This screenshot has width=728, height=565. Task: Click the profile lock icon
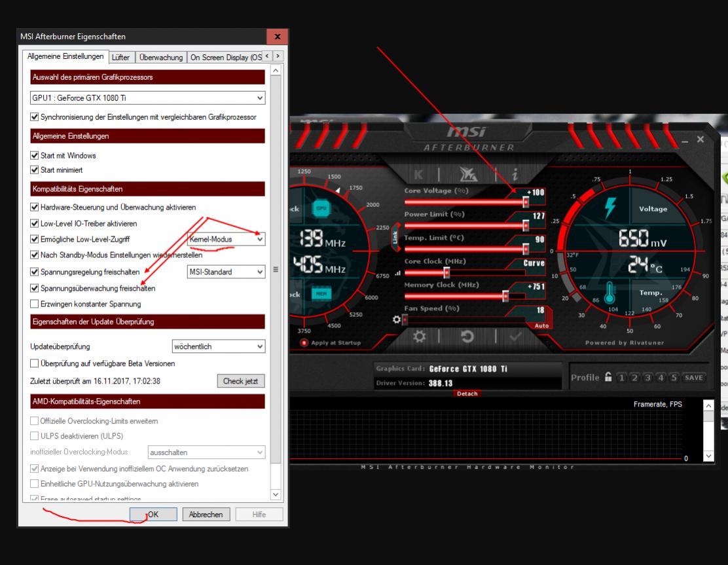tap(608, 377)
